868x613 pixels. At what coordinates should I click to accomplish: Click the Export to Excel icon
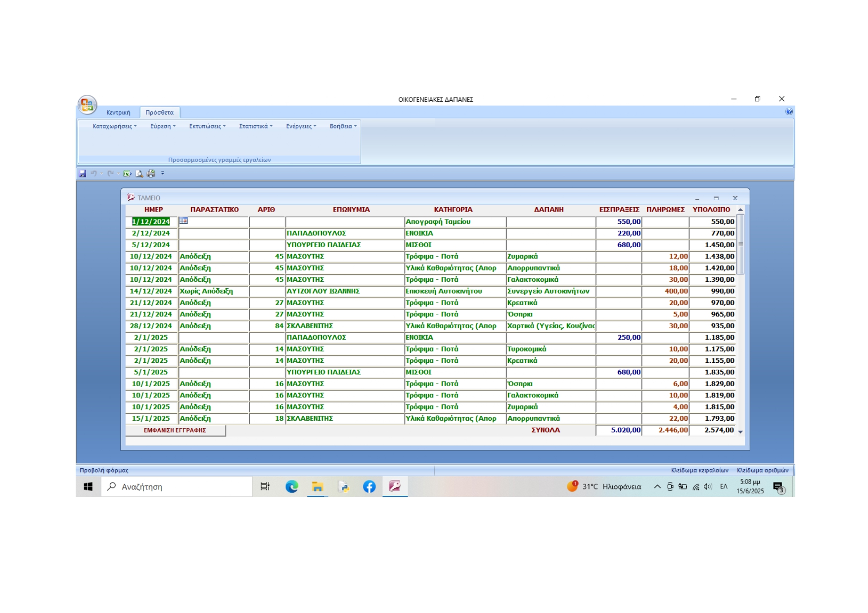pos(127,174)
